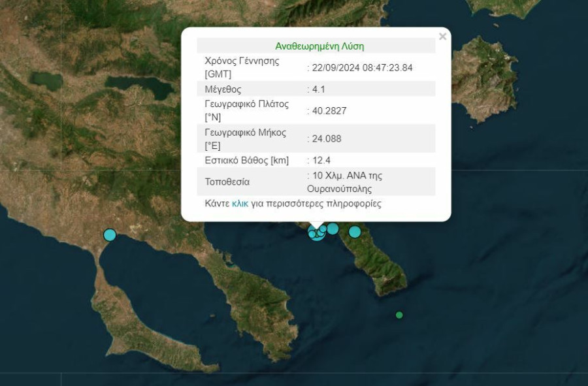Click the 'Μέγεθος' row label
588x386 pixels.
(223, 89)
